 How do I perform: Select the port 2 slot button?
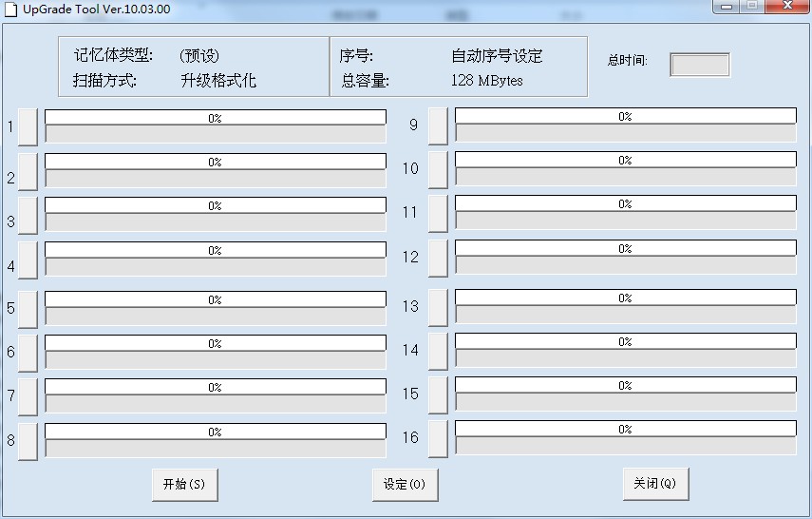point(28,172)
